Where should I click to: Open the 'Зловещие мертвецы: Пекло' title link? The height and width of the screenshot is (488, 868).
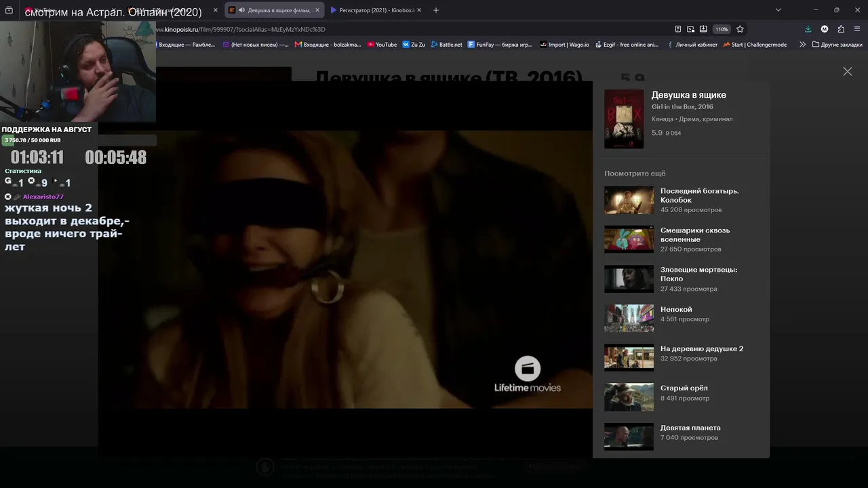[x=699, y=274]
